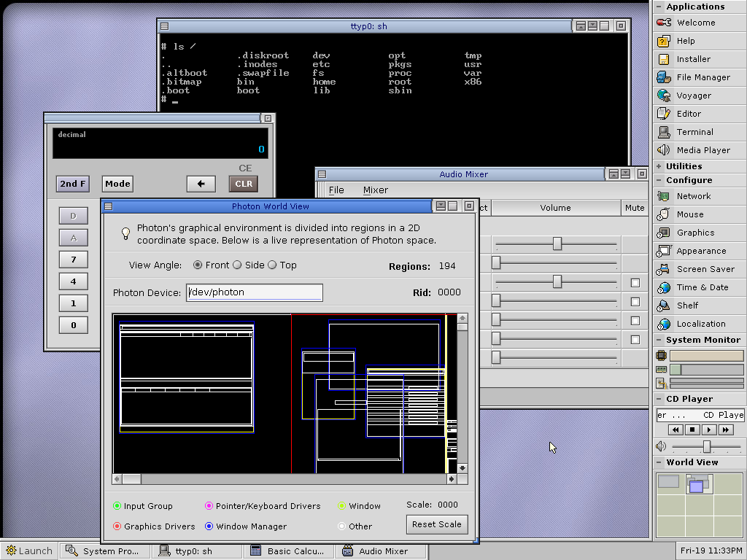The image size is (747, 560).
Task: Open Time & Date settings
Action: click(702, 287)
